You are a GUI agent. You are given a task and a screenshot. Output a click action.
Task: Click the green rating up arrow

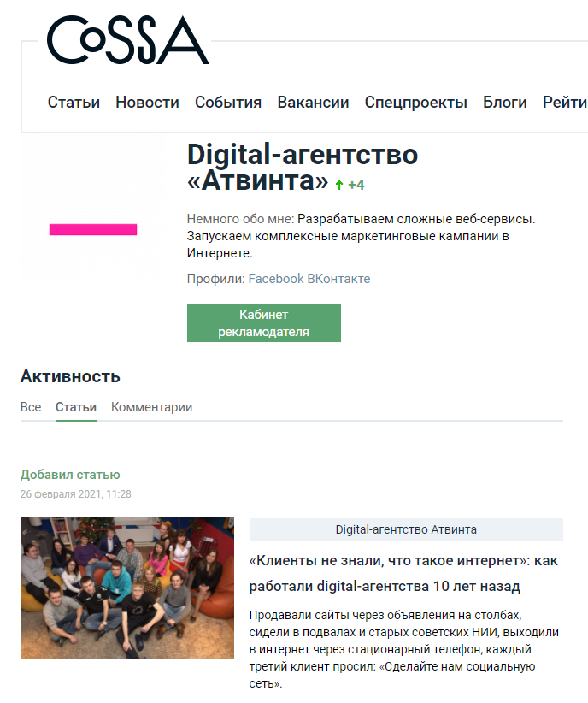pyautogui.click(x=339, y=185)
